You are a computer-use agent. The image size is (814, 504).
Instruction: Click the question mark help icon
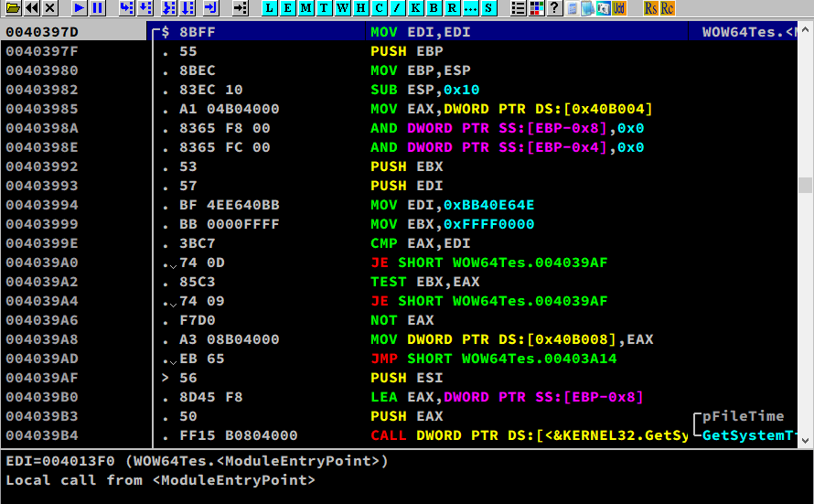554,8
